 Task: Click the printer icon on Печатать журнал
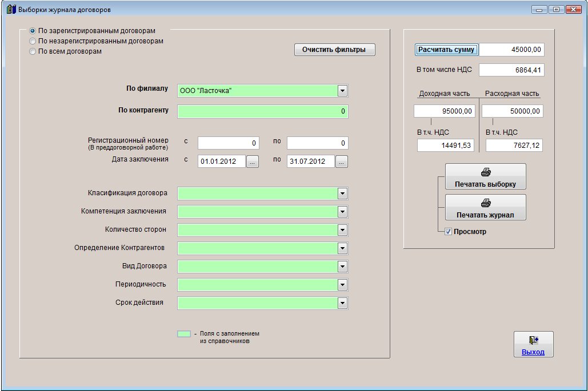pos(485,203)
